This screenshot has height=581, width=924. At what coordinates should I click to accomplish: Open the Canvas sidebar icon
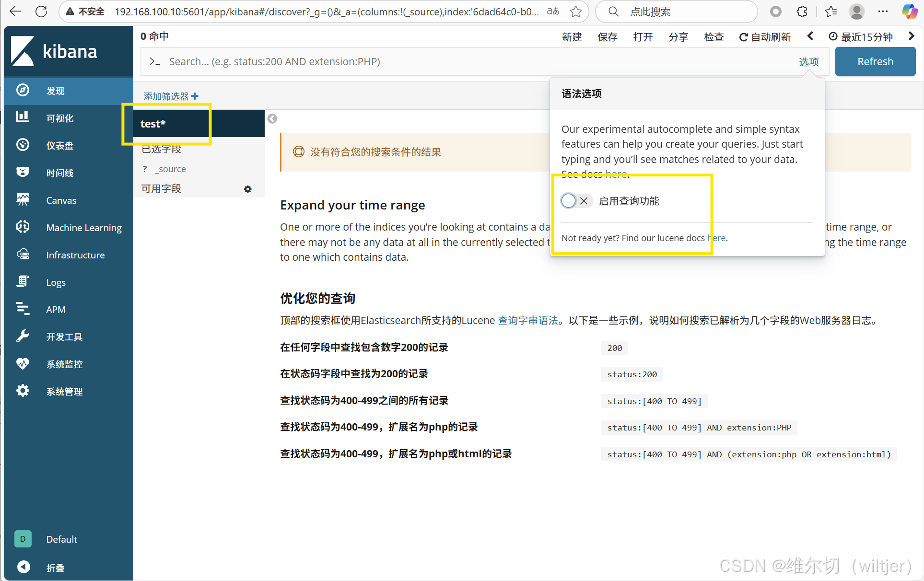tap(23, 199)
